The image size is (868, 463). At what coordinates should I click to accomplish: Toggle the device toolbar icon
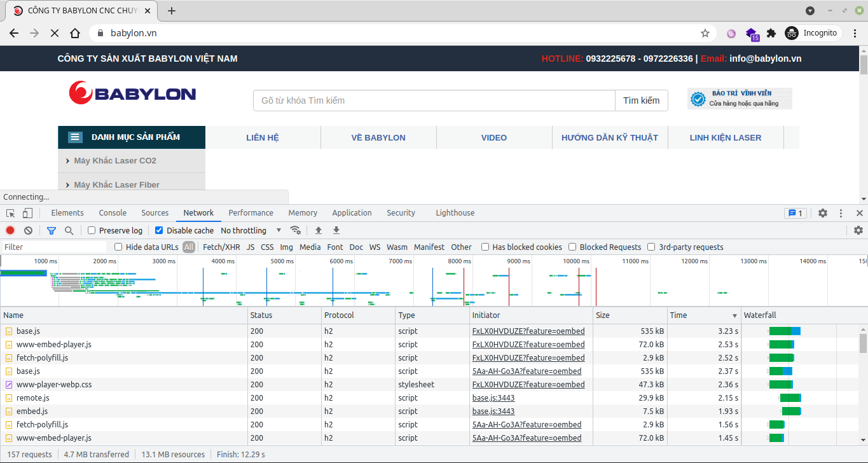click(27, 213)
